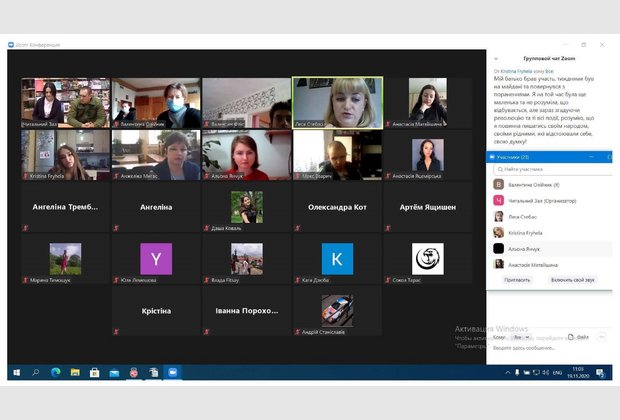The image size is (620, 420).
Task: Open the chat more options (…) button
Action: pyautogui.click(x=603, y=337)
